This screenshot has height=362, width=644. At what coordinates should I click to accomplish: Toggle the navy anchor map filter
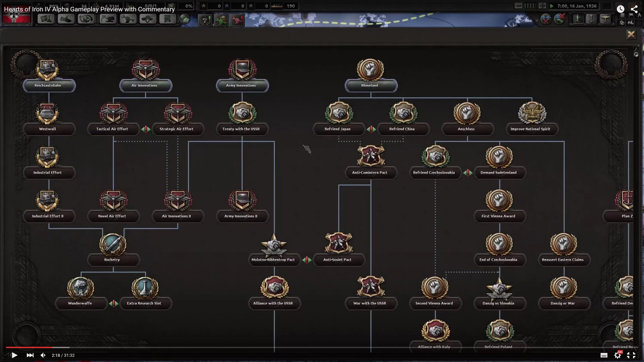(591, 19)
